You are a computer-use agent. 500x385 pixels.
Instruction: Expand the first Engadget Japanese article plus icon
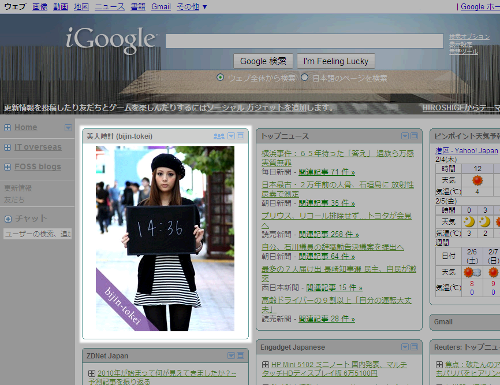(265, 365)
